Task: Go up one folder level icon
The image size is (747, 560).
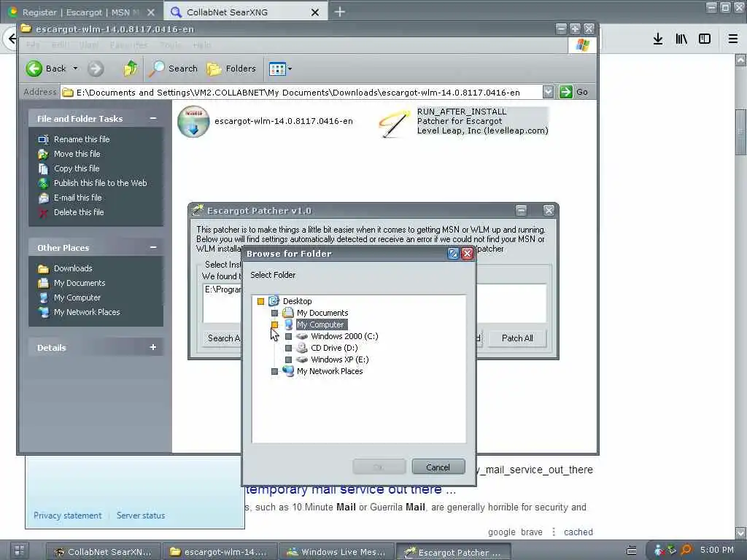Action: pos(130,69)
